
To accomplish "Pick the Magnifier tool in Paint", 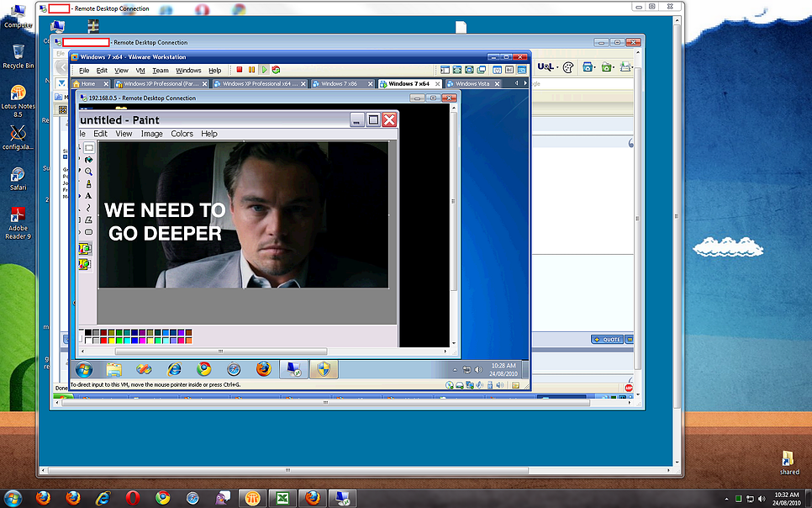I will 88,172.
